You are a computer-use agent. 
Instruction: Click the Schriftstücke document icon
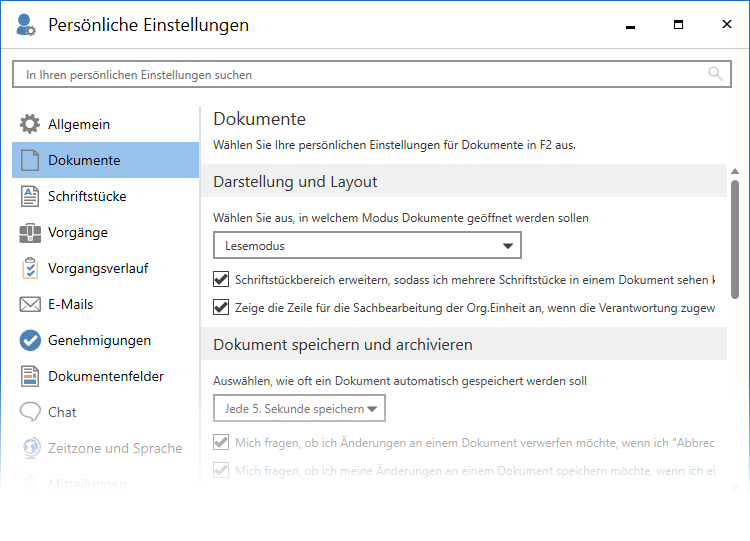(x=30, y=197)
